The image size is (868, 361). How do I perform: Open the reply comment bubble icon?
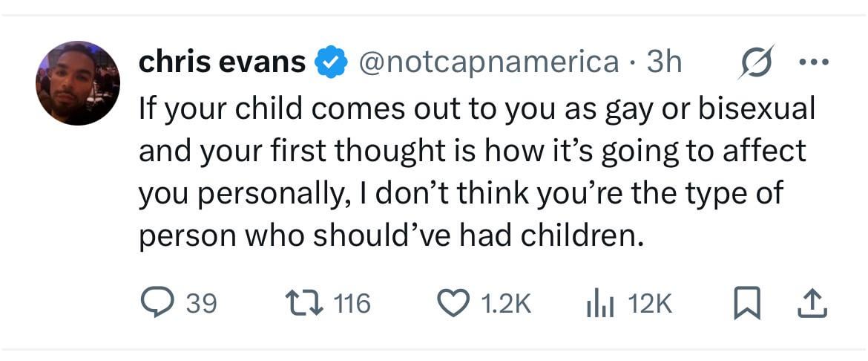tap(156, 303)
